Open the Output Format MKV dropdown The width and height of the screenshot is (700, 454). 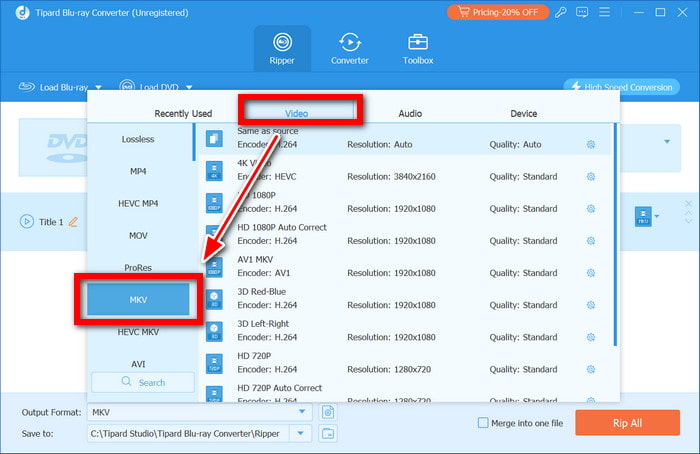(x=302, y=412)
